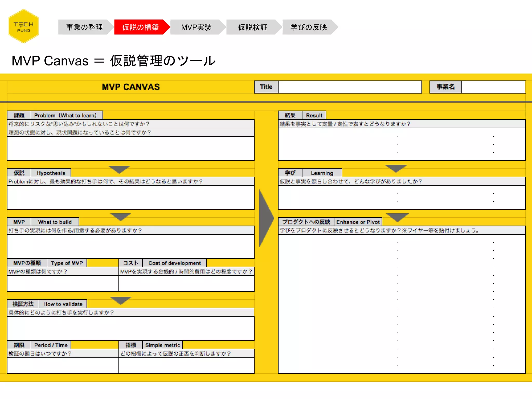Click the down arrow above How to validate

[x=121, y=301]
